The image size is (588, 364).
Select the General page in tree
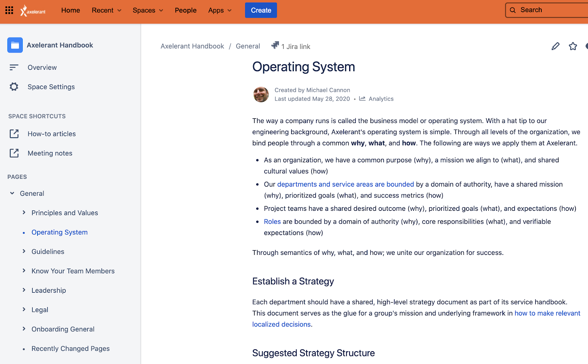[x=32, y=194]
